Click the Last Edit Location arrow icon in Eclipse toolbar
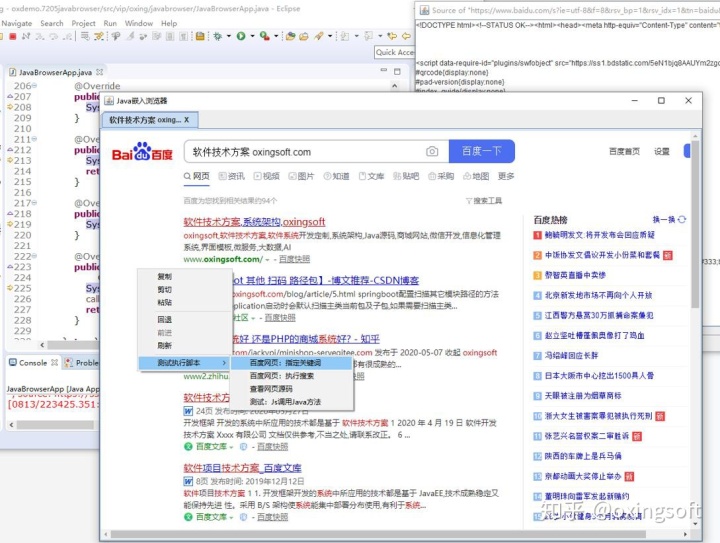The width and height of the screenshot is (720, 543). (392, 36)
